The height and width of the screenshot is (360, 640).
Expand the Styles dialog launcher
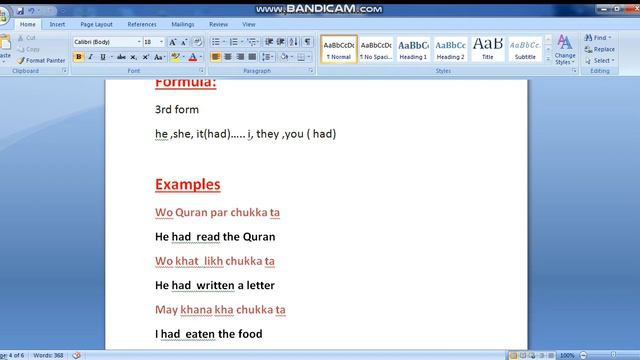tap(574, 71)
